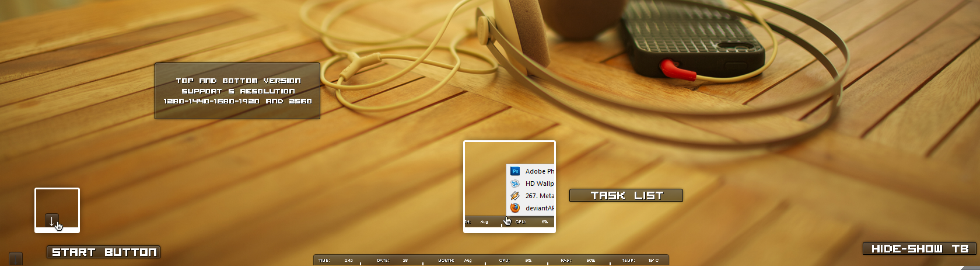This screenshot has width=980, height=270.
Task: Click the down-arrow start button inside preview box
Action: 52,221
